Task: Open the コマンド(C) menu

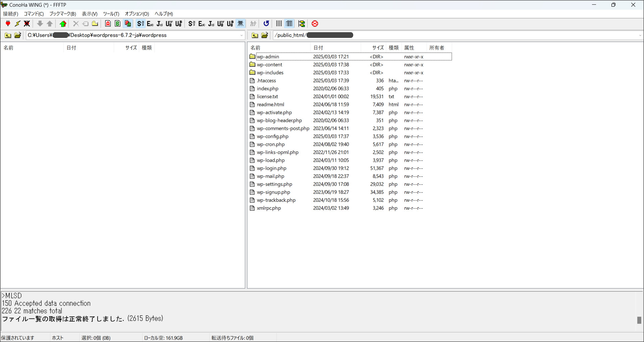Action: [34, 14]
